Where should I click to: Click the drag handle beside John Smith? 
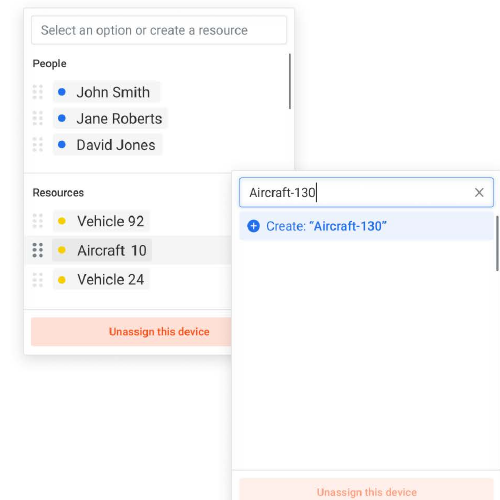[x=38, y=92]
